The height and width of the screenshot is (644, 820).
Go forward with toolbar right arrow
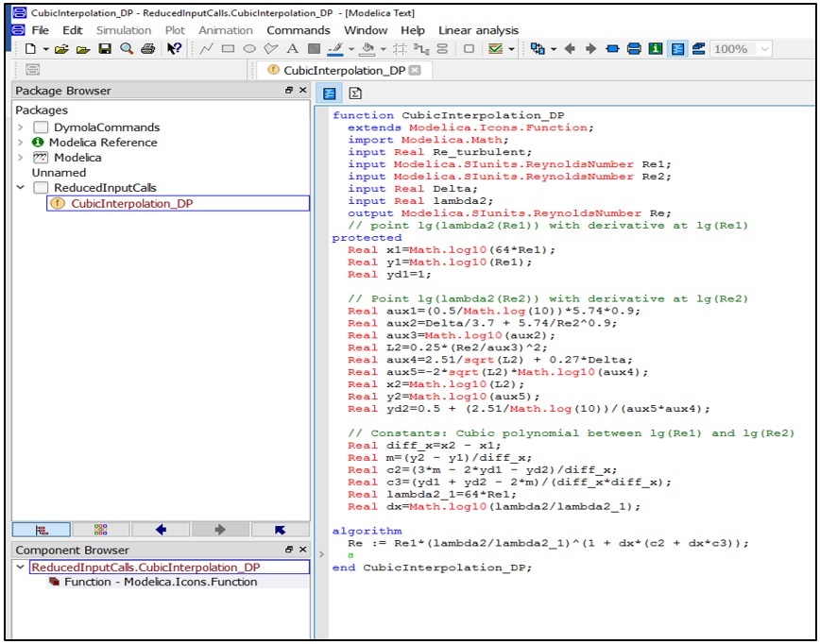(591, 49)
